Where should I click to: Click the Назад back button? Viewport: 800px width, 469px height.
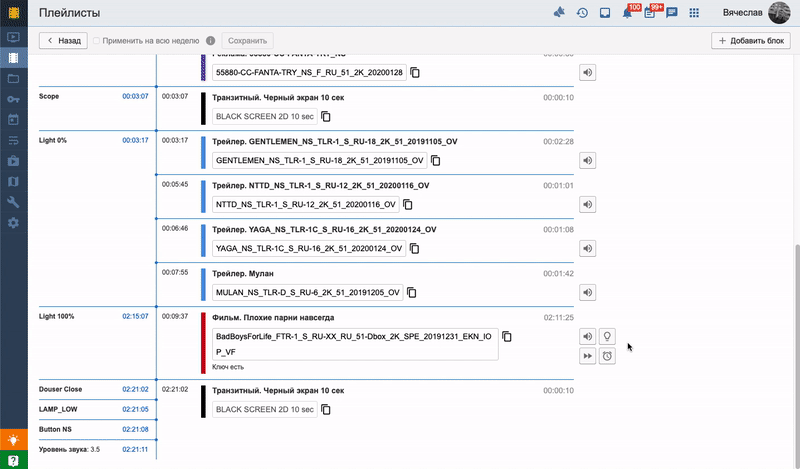coord(63,41)
